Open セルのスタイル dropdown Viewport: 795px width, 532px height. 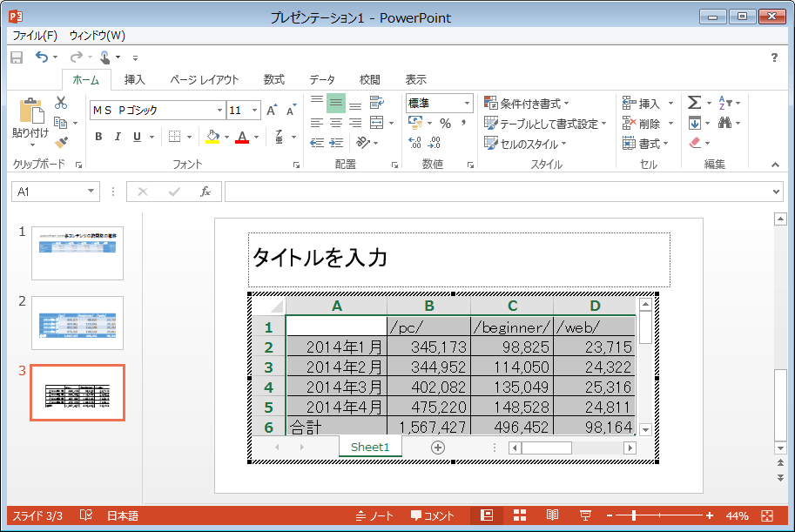click(525, 144)
